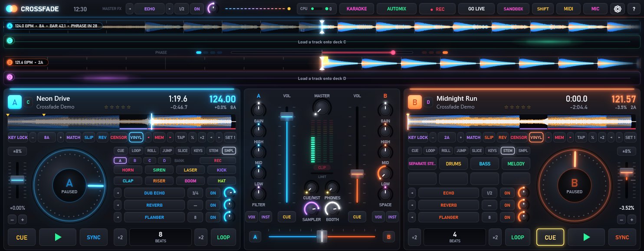Open deck A's 3/4 beat value selector
The image size is (644, 251).
coord(195,193)
